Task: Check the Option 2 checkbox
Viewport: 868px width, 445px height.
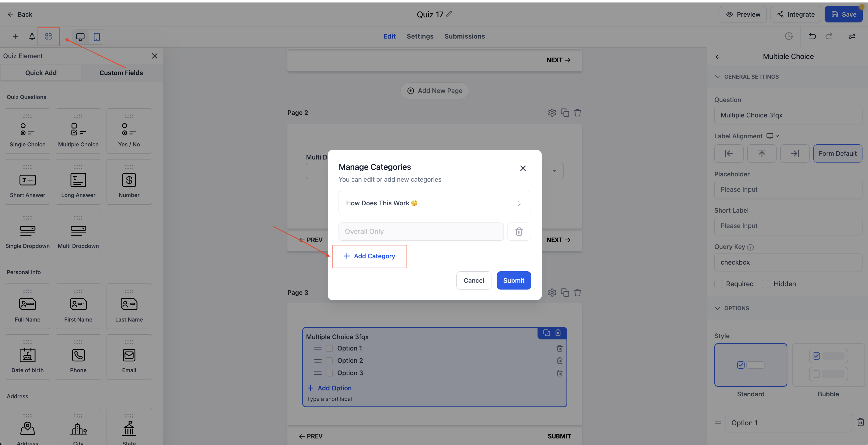Action: (x=329, y=361)
